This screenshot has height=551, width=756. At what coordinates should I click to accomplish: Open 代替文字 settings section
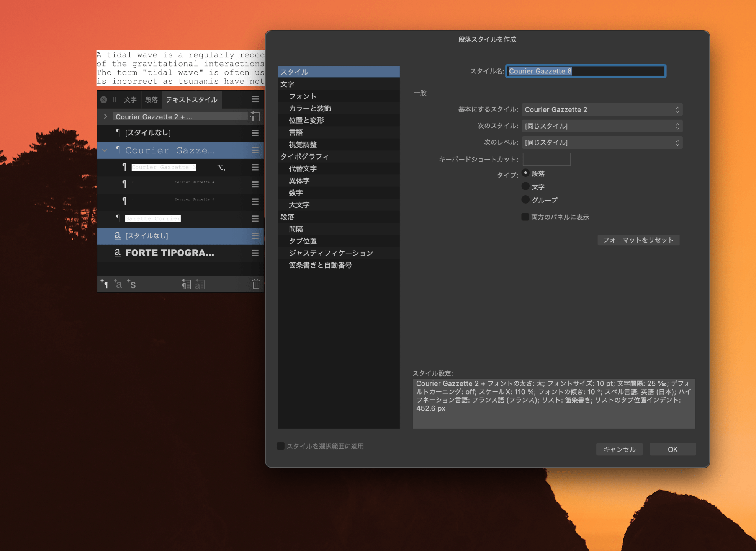point(339,169)
